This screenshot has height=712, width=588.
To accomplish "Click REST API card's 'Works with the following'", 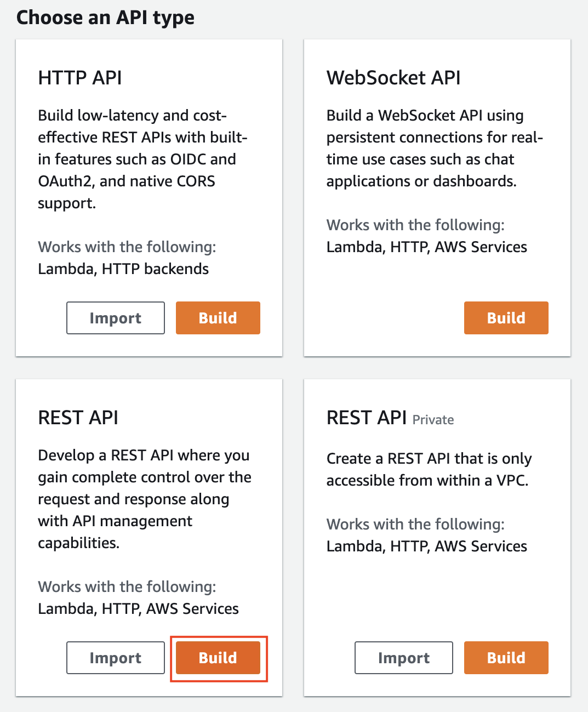I will [x=127, y=586].
